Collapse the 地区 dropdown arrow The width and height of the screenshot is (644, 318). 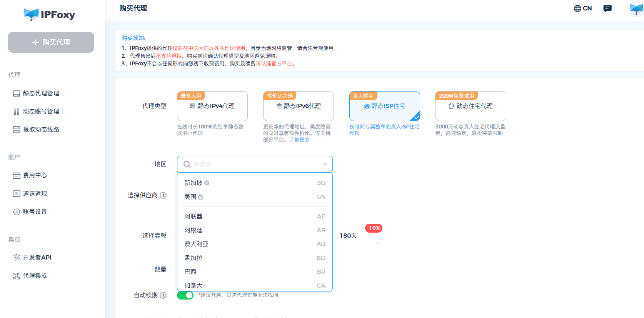point(325,164)
